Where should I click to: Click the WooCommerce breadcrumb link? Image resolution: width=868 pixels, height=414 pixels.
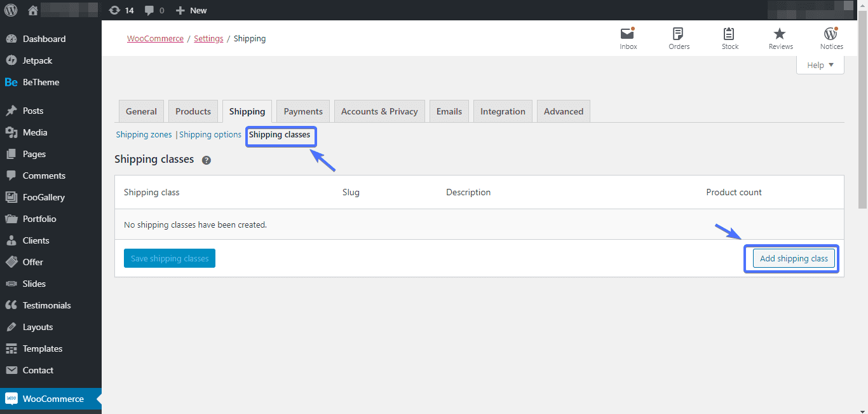pyautogui.click(x=155, y=38)
